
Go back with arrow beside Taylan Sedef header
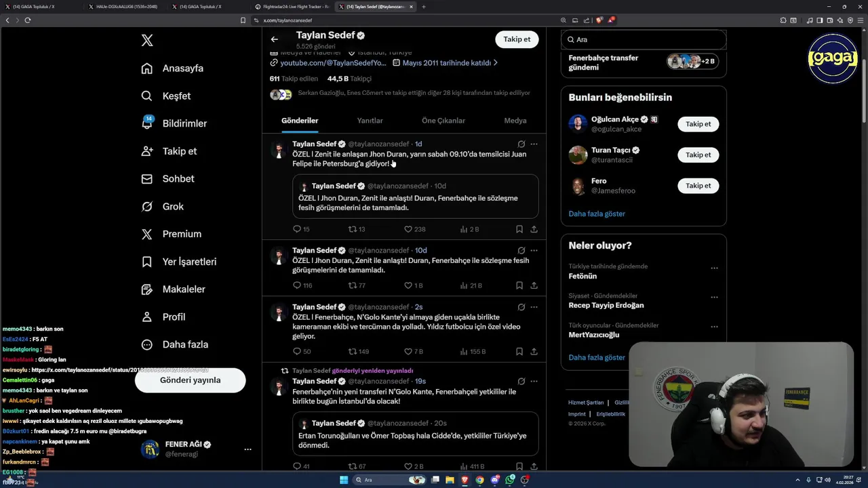[x=274, y=39]
